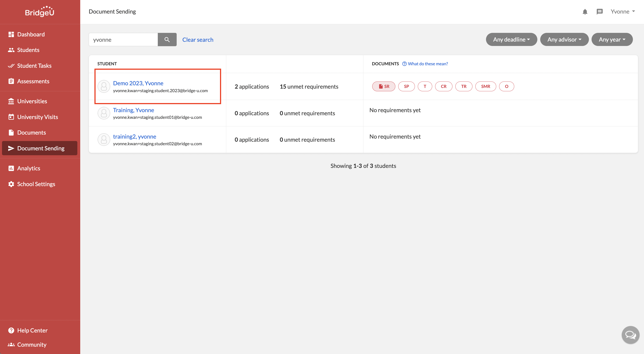Open Community link
The image size is (644, 354).
tap(32, 344)
